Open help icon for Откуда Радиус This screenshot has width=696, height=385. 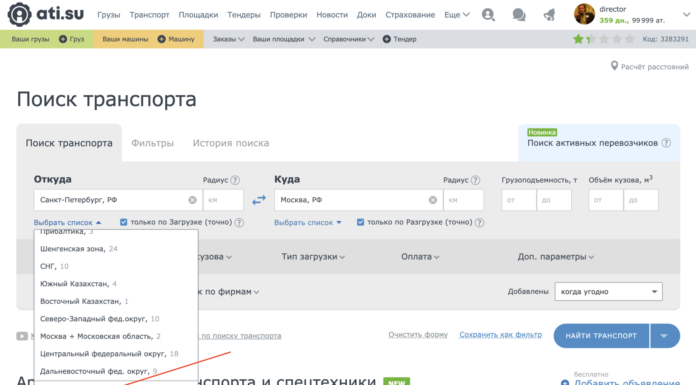(x=235, y=180)
